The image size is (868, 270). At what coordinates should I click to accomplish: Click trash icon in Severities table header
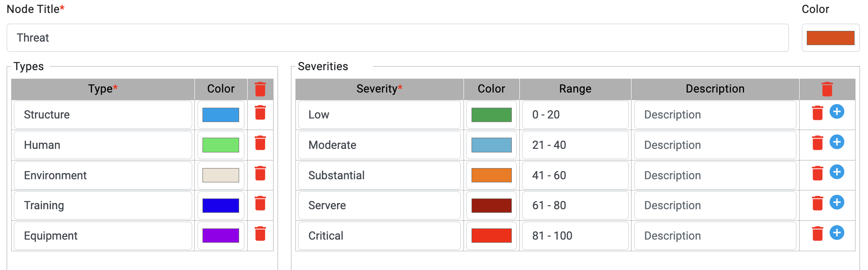[x=827, y=89]
